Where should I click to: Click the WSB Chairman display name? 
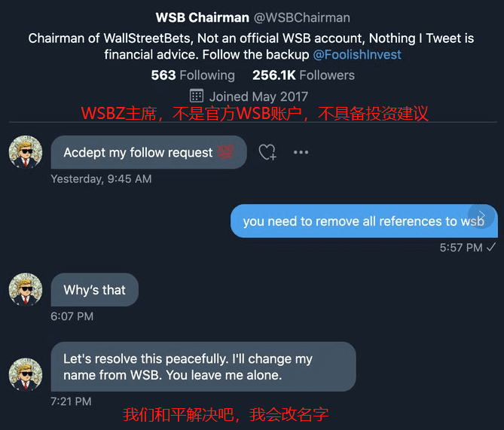(x=202, y=17)
